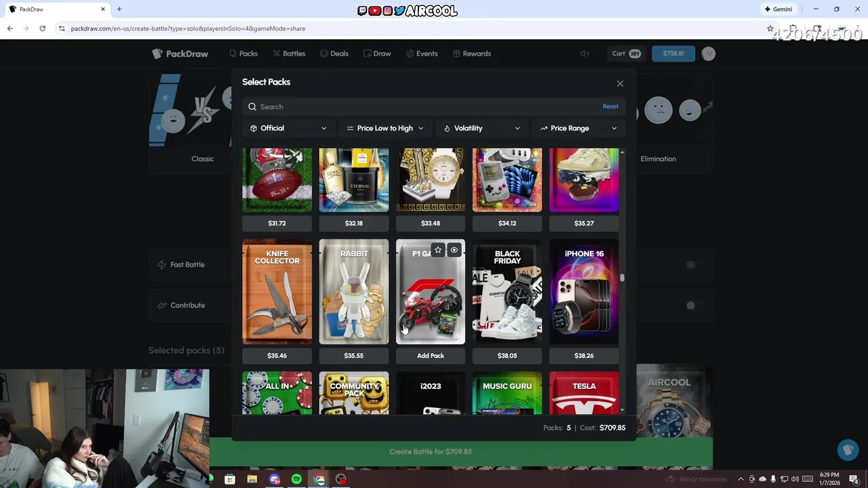Open the PackDraw logo home link
This screenshot has width=868, height=488.
180,54
